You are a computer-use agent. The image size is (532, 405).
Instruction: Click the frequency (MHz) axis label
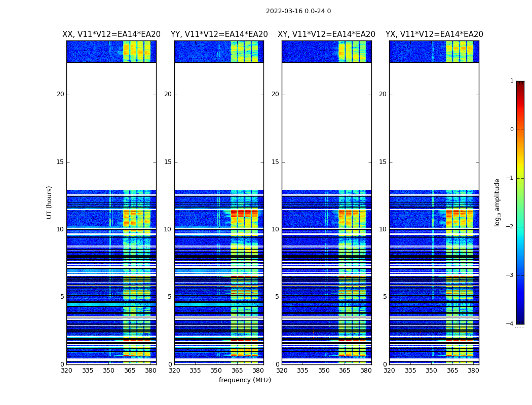coord(245,380)
